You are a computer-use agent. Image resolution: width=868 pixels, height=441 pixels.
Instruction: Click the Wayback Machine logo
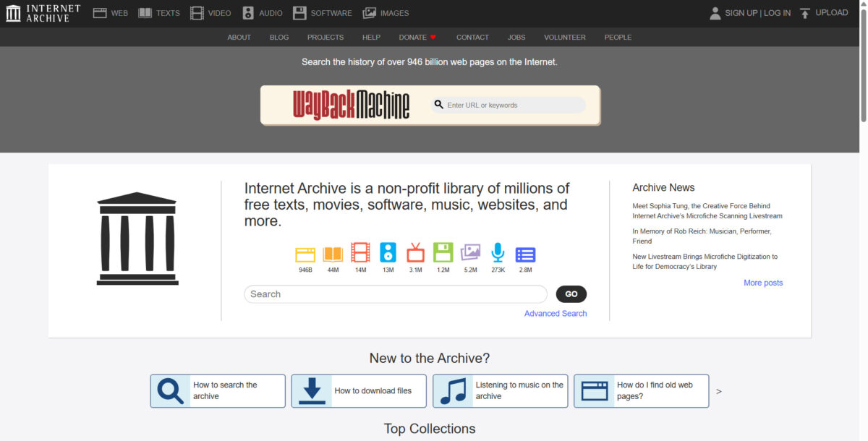pos(352,105)
